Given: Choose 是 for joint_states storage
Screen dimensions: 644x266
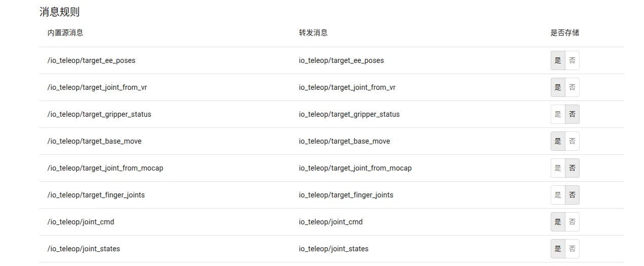Looking at the screenshot, I should pyautogui.click(x=558, y=249).
